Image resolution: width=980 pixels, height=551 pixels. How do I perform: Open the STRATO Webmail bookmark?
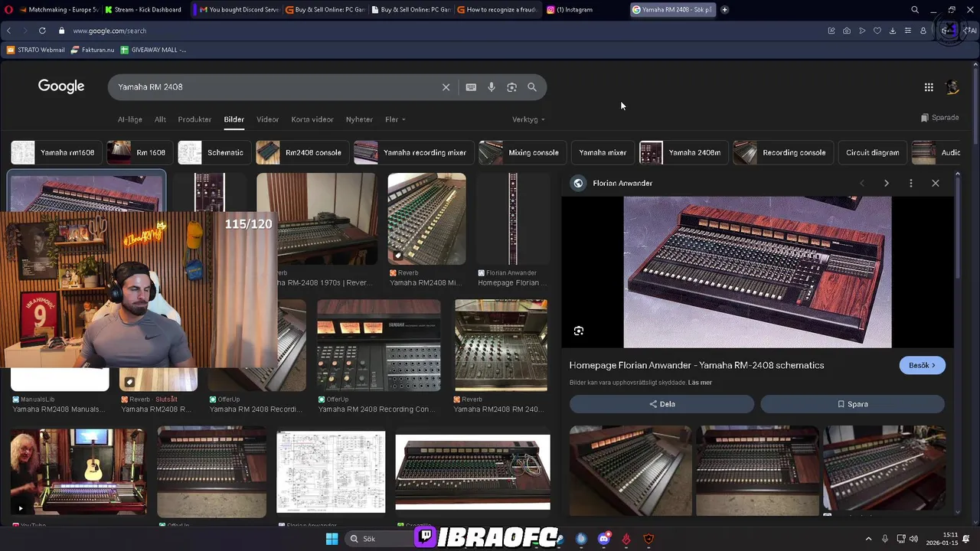click(36, 50)
